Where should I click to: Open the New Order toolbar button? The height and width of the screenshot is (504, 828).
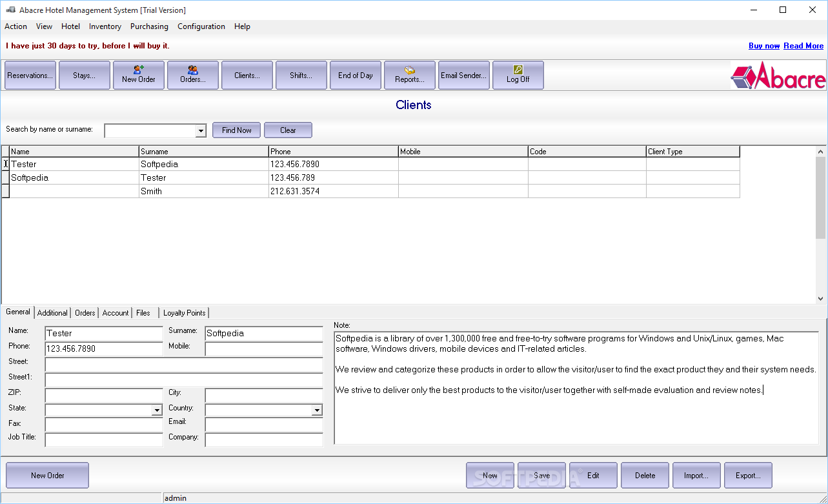(139, 75)
